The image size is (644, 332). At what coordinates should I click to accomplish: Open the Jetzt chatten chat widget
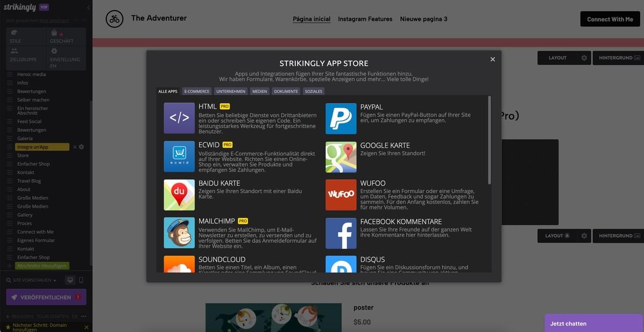pyautogui.click(x=595, y=323)
